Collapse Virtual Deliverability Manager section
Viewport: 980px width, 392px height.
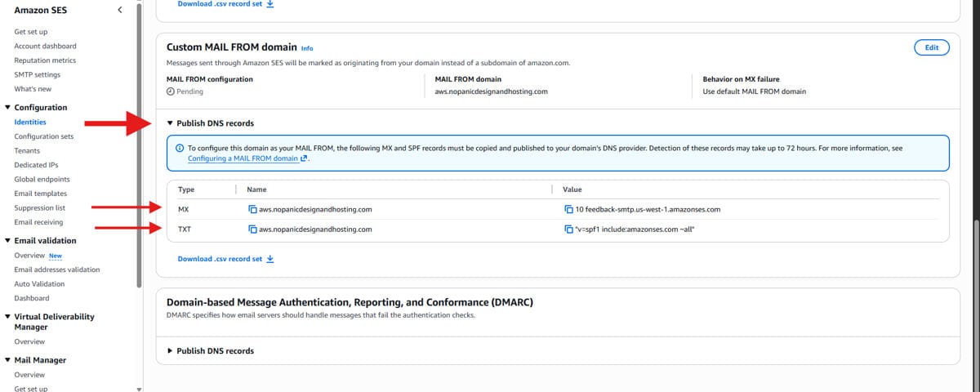pyautogui.click(x=8, y=317)
